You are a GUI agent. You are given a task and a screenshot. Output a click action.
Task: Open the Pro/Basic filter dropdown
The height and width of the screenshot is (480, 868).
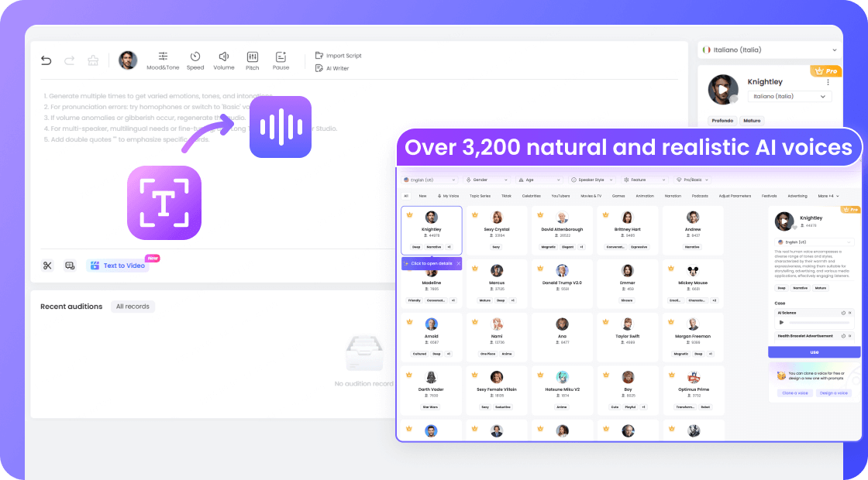pyautogui.click(x=692, y=180)
